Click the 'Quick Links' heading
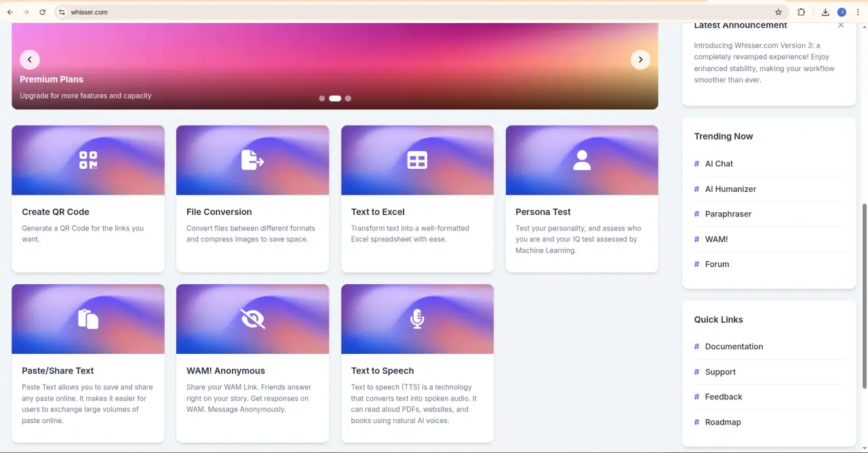The image size is (868, 453). (718, 319)
